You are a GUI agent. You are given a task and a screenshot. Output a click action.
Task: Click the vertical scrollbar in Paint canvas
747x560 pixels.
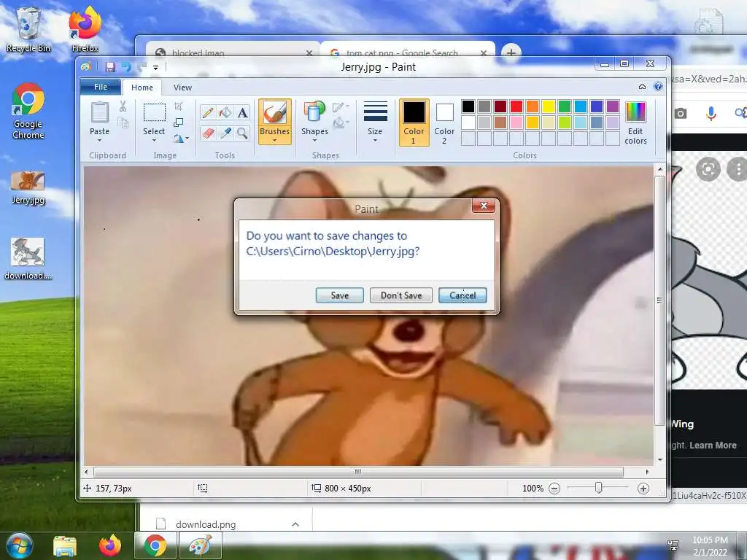coord(659,300)
